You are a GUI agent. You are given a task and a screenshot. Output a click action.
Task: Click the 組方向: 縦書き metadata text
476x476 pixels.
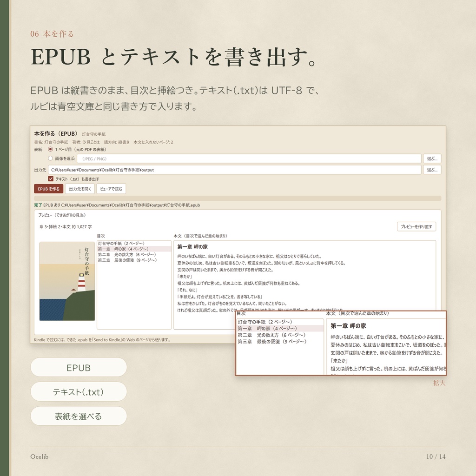117,142
